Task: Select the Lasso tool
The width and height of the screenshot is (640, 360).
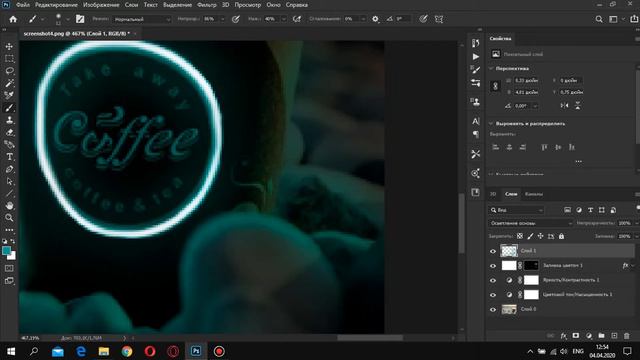Action: point(9,71)
